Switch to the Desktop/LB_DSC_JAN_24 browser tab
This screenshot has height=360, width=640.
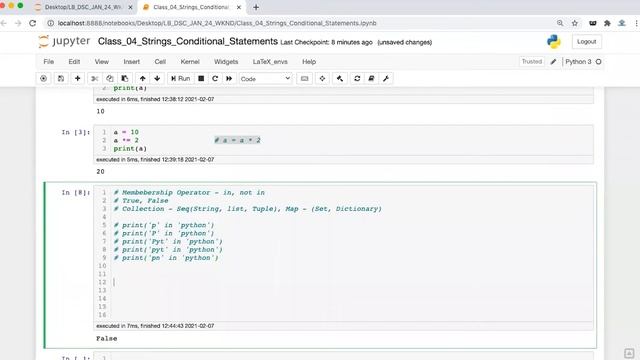tap(84, 7)
